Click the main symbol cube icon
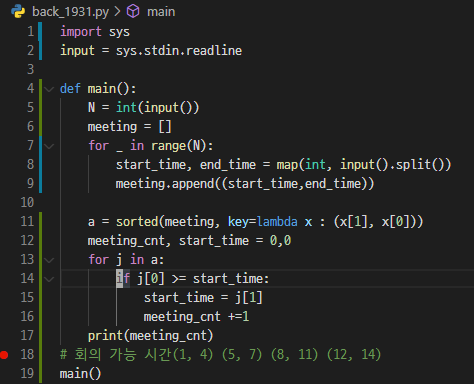 coord(133,12)
